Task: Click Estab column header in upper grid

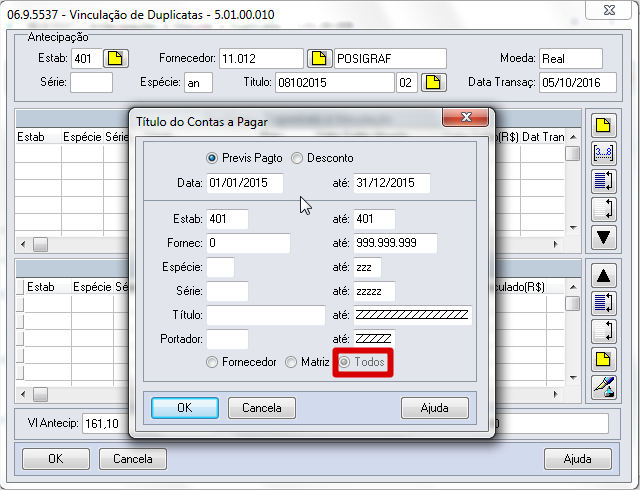Action: coord(38,137)
